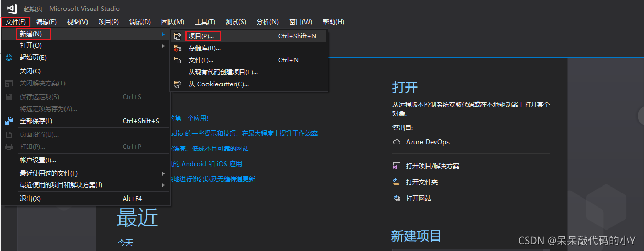The image size is (644, 251).
Task: Click the link about tips to improve efficiency
Action: coord(244,134)
